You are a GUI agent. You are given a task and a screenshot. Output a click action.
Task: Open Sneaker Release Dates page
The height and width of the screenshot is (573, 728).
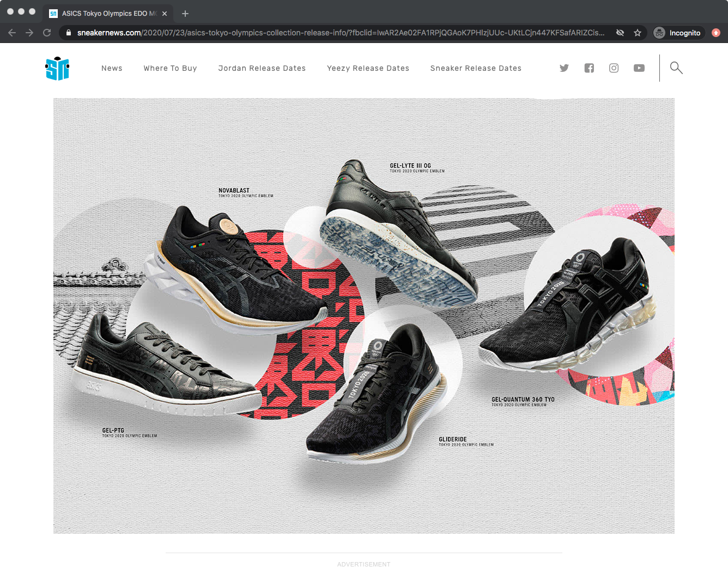[x=476, y=68]
